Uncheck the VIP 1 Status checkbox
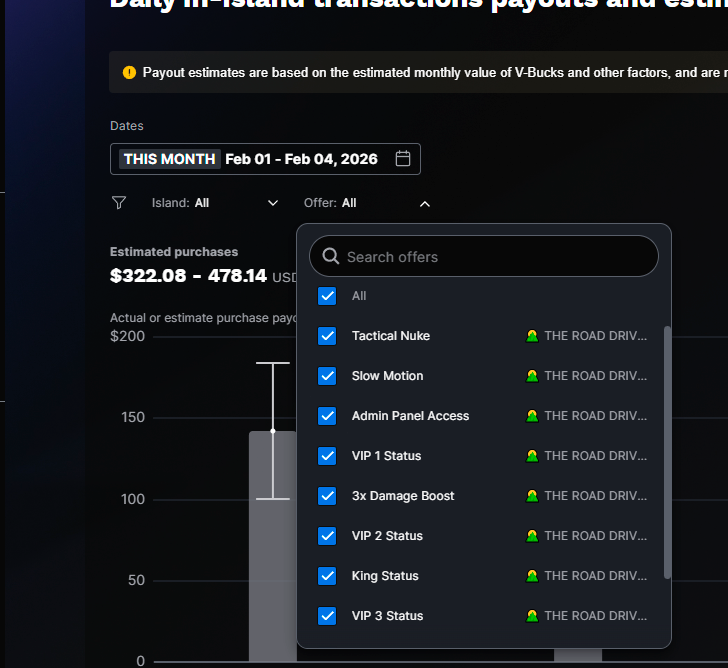 pos(327,456)
